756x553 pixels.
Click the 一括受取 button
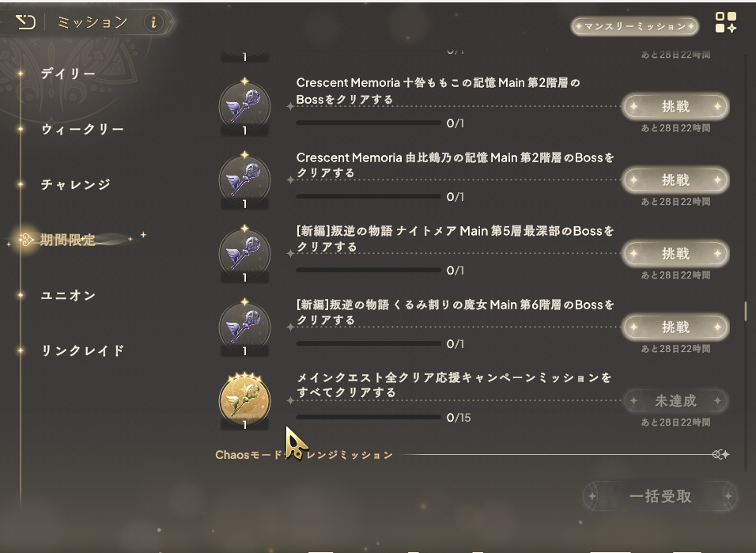click(660, 496)
